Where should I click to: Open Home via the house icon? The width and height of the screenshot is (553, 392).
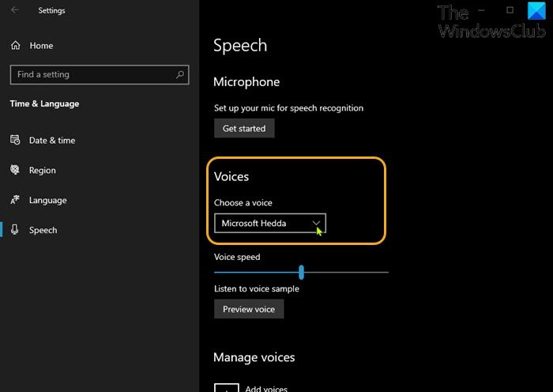pos(16,46)
